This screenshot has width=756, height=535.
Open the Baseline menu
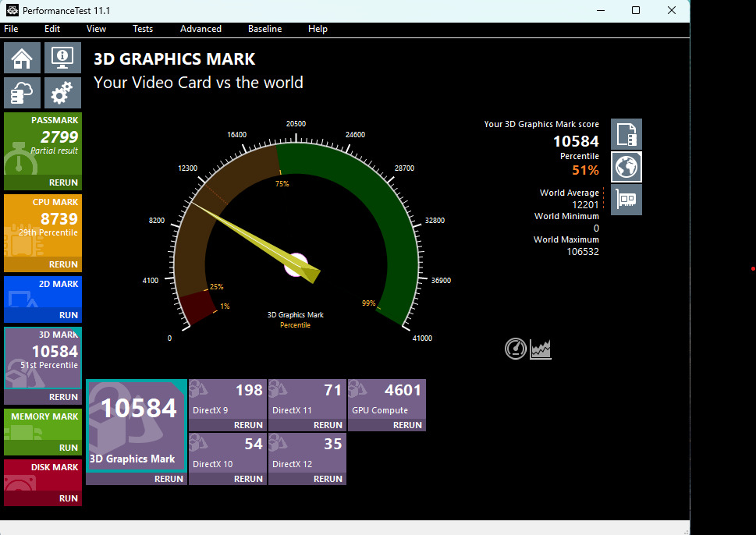click(264, 29)
